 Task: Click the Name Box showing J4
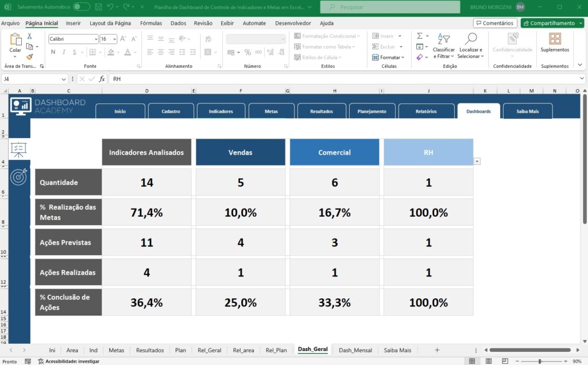click(34, 79)
